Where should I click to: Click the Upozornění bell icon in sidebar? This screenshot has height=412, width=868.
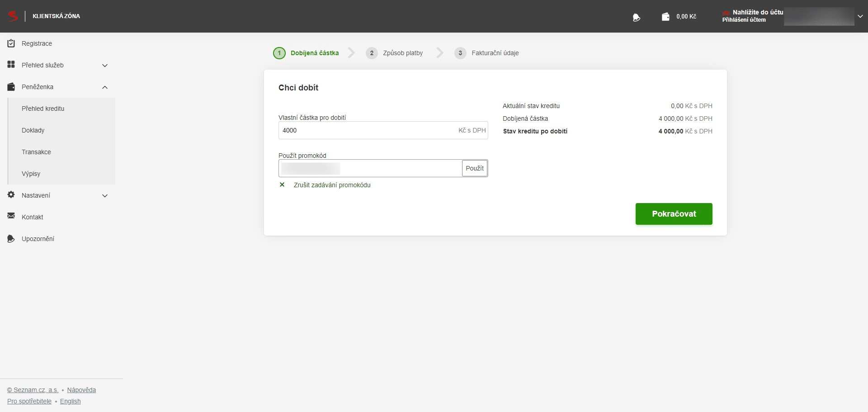coord(11,238)
